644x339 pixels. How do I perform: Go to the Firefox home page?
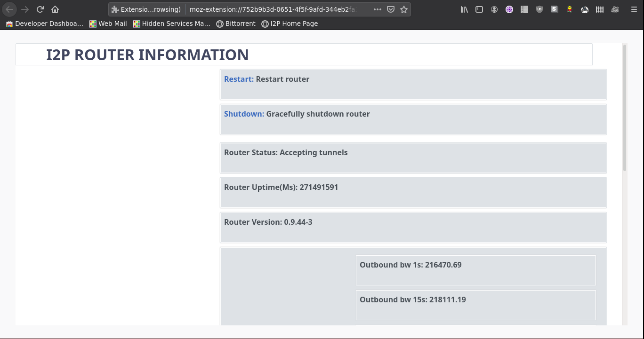[55, 9]
